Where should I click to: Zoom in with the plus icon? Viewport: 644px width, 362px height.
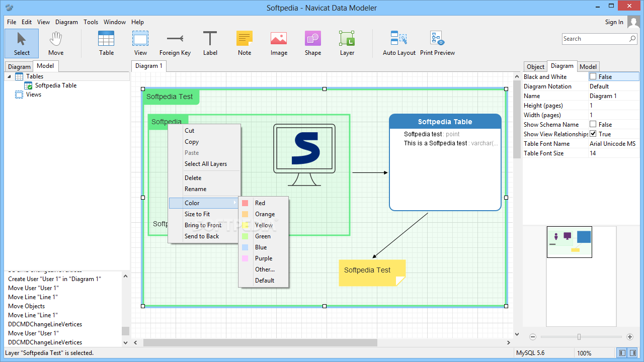(630, 337)
